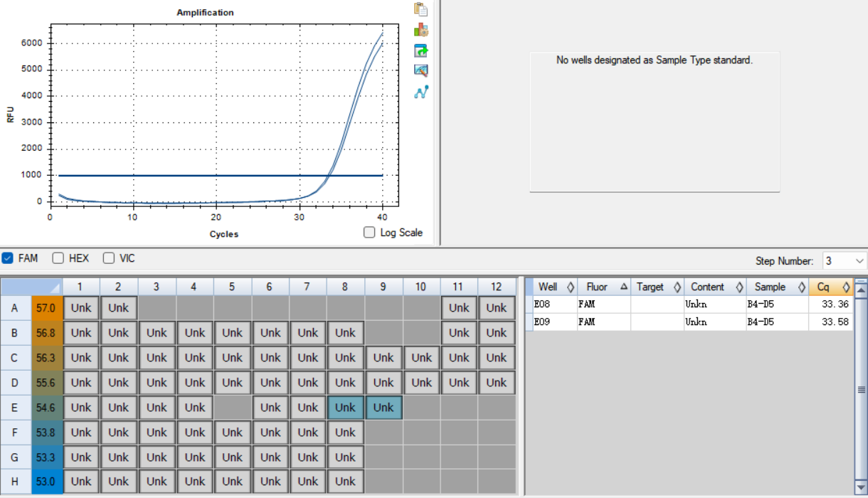The image size is (868, 498).
Task: Copy the amplification chart to clipboard
Action: coord(421,9)
